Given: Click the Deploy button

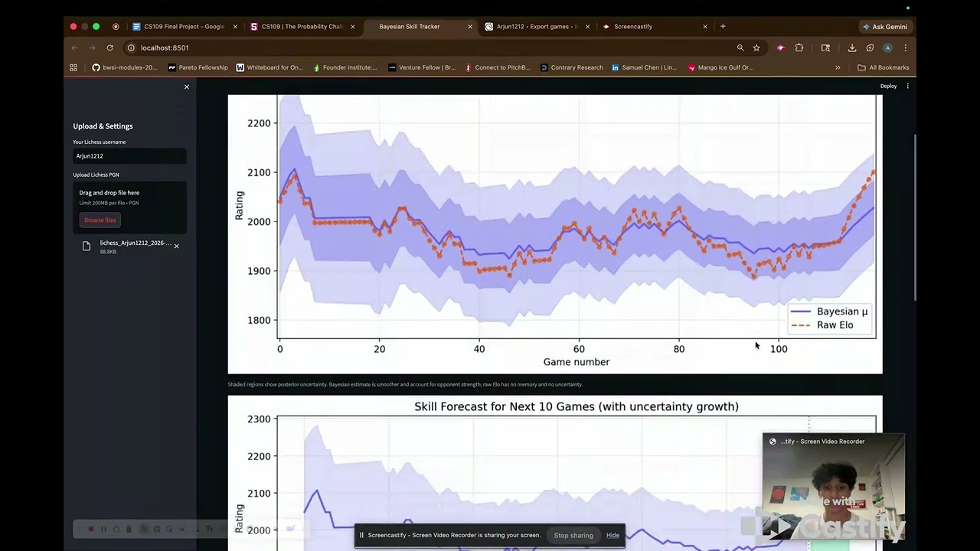Looking at the screenshot, I should 888,86.
